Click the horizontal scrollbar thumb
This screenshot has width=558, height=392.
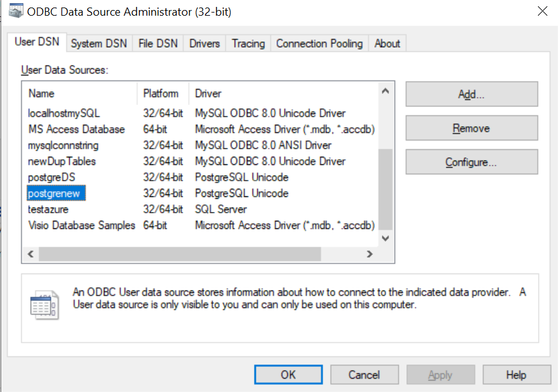[180, 254]
